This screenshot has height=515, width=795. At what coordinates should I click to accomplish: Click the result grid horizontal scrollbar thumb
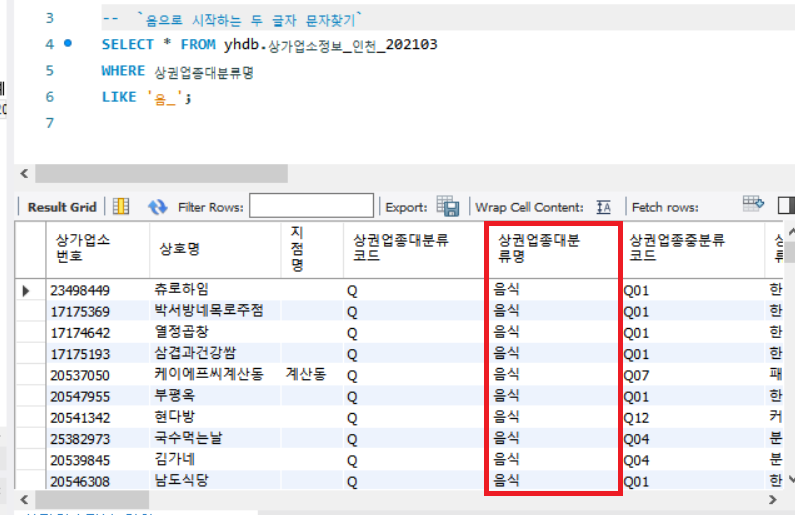(92, 499)
